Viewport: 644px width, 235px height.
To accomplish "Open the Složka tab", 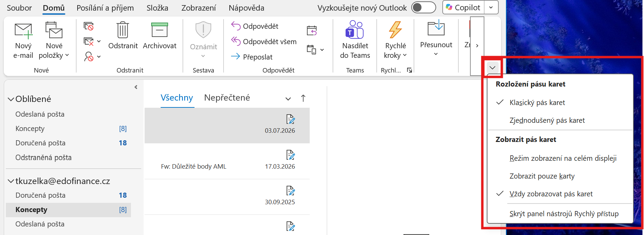I will click(x=157, y=8).
